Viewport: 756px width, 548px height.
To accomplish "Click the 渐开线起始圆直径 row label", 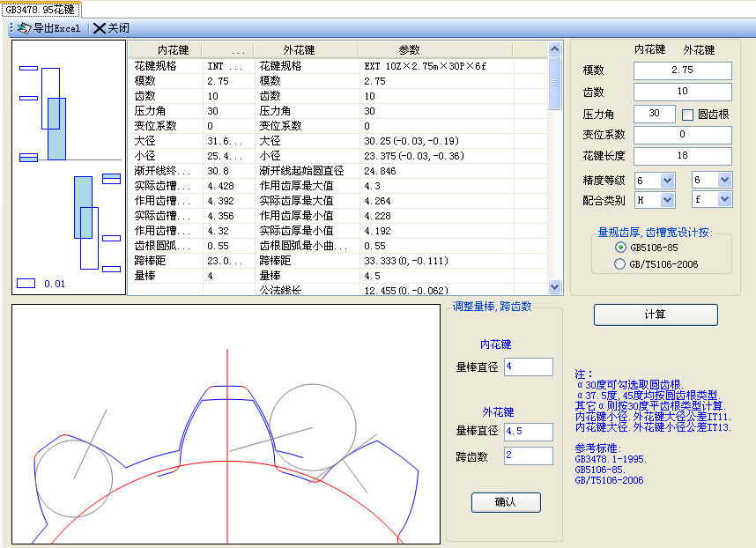I will click(301, 171).
